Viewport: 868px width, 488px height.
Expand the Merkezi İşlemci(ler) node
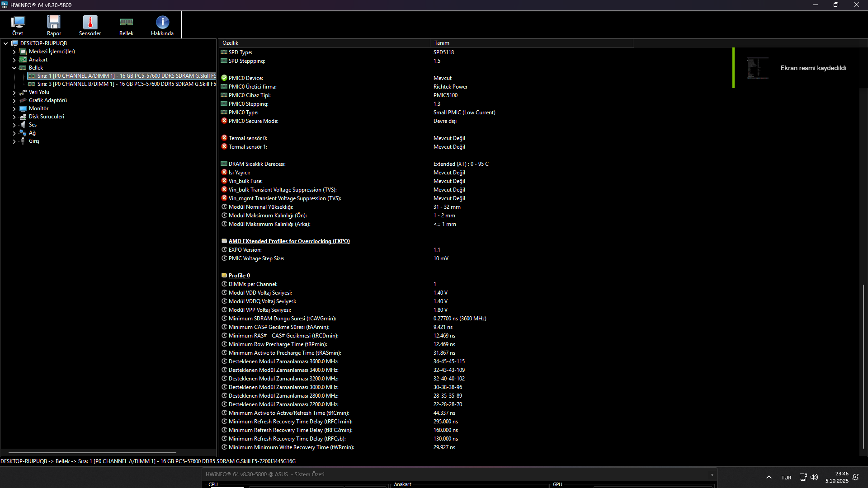(14, 52)
